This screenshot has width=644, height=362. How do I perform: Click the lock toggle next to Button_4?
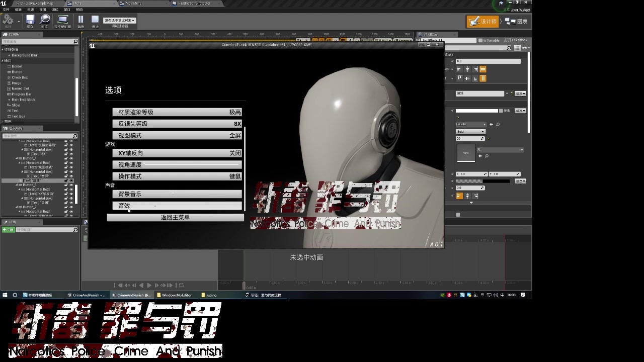66,158
